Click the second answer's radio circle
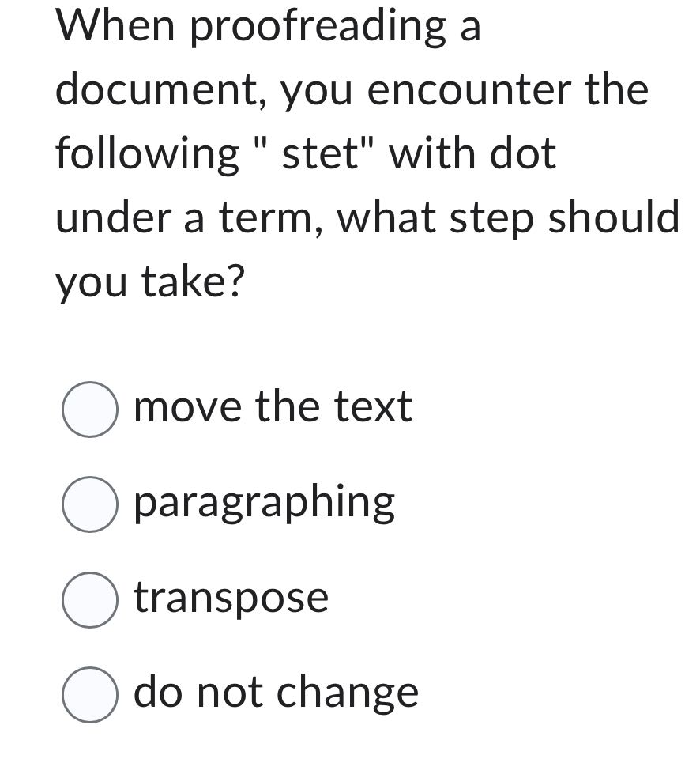The width and height of the screenshot is (700, 759). (89, 503)
